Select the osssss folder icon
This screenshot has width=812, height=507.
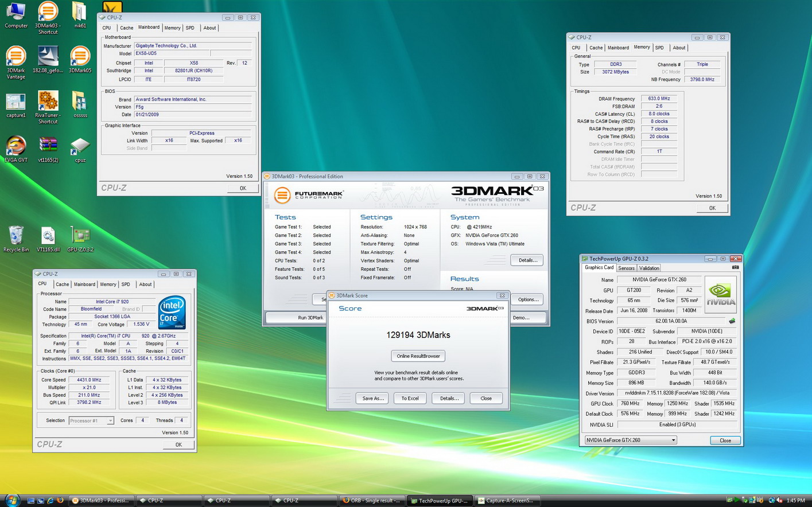click(80, 104)
